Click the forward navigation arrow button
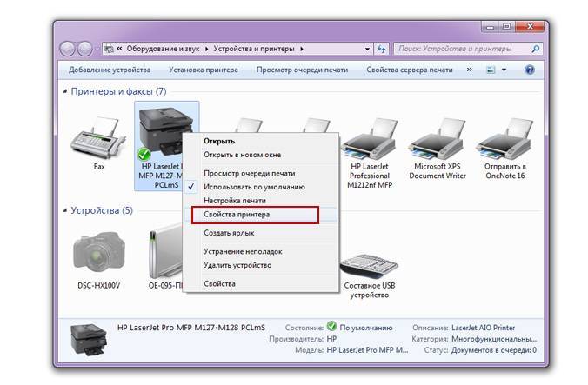 [x=84, y=49]
